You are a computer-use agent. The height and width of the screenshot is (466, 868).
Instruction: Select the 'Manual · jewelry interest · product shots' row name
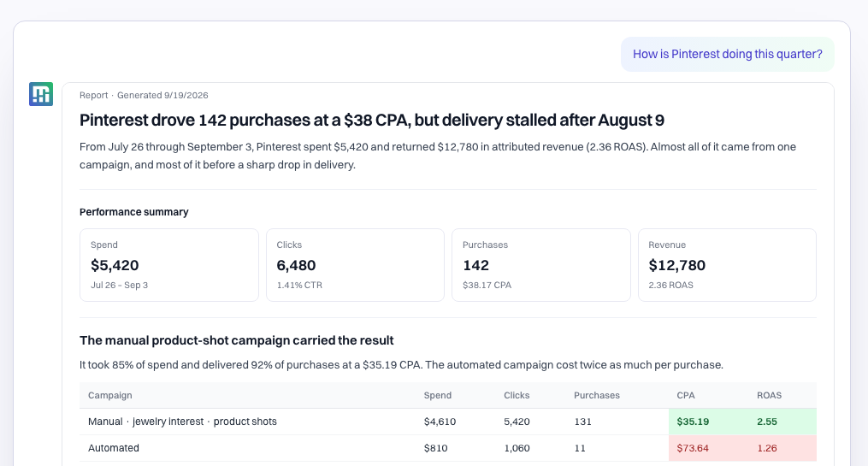coord(182,422)
